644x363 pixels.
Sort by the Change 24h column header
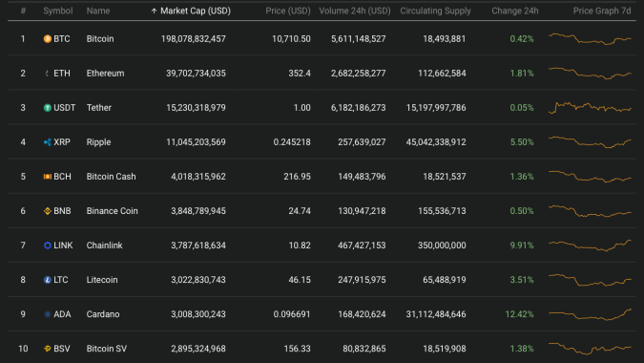pyautogui.click(x=515, y=11)
